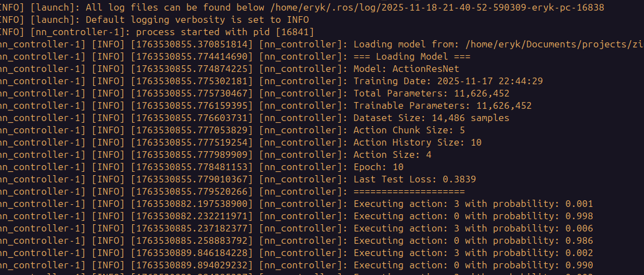Click the line with probability 0.998
The width and height of the screenshot is (644, 275).
click(x=473, y=216)
